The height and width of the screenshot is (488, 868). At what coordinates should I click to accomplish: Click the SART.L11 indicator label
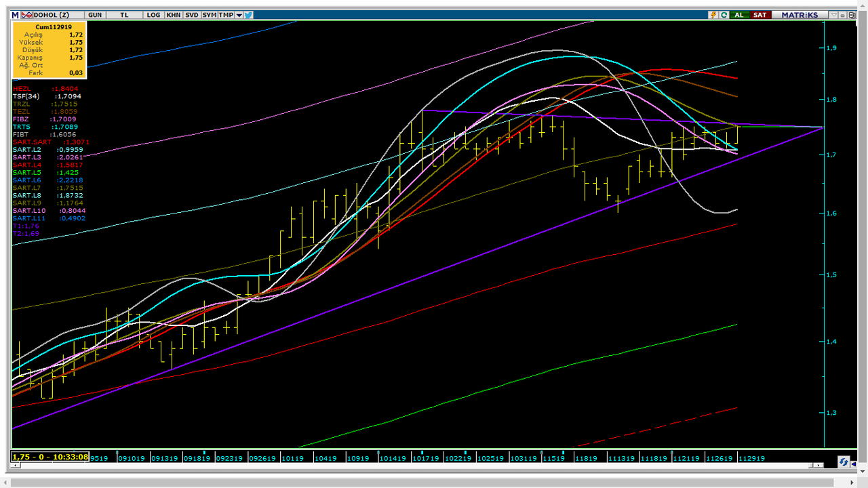29,218
